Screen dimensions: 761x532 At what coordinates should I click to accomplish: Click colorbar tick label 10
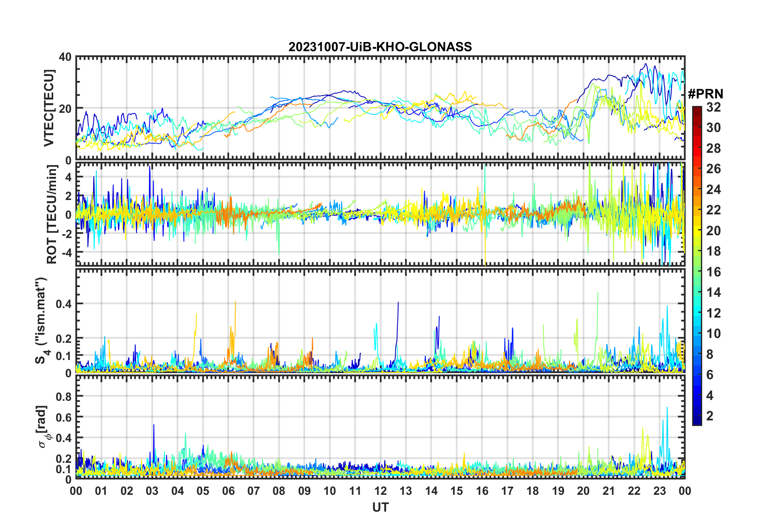(713, 334)
